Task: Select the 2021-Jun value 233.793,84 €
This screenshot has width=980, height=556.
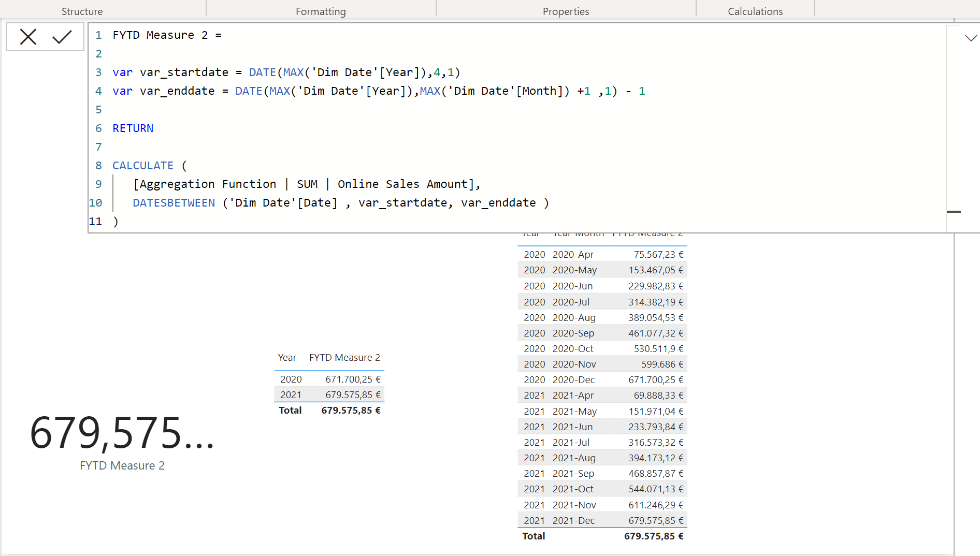Action: (x=656, y=427)
